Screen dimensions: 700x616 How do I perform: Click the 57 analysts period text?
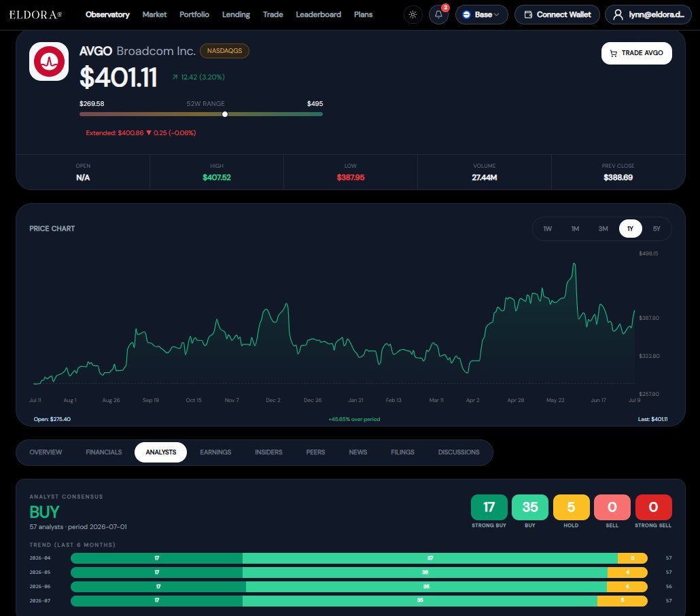(78, 527)
